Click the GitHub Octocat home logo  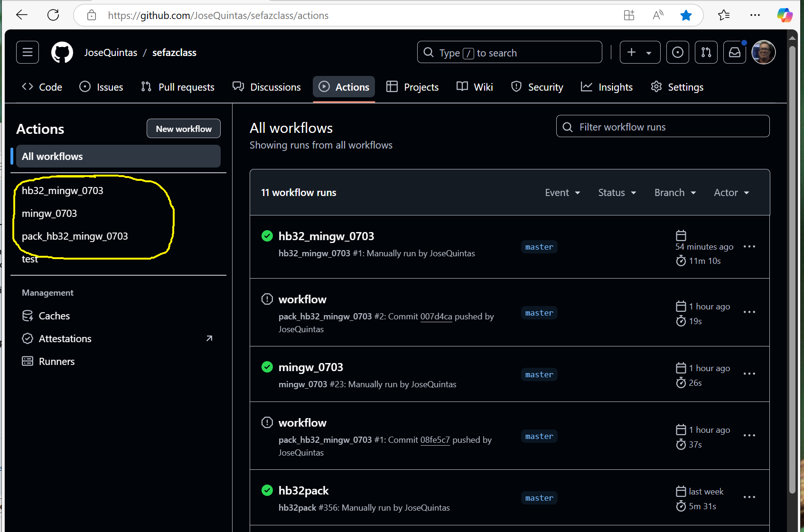[x=62, y=53]
